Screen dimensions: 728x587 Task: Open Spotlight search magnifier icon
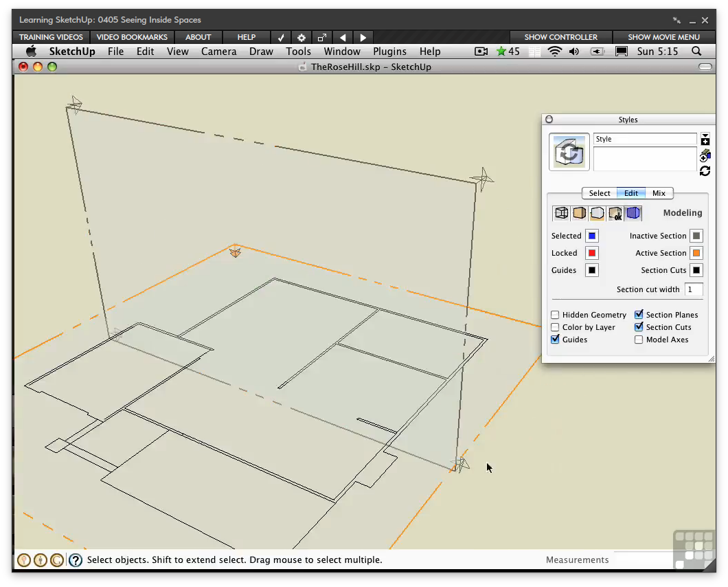point(696,51)
